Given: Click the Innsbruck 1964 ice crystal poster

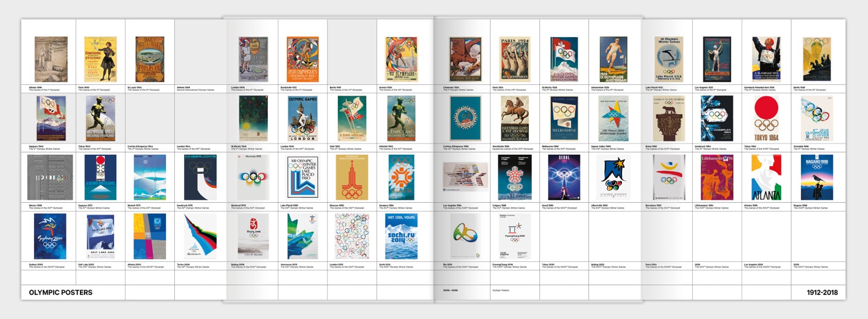Looking at the screenshot, I should pyautogui.click(x=717, y=118).
